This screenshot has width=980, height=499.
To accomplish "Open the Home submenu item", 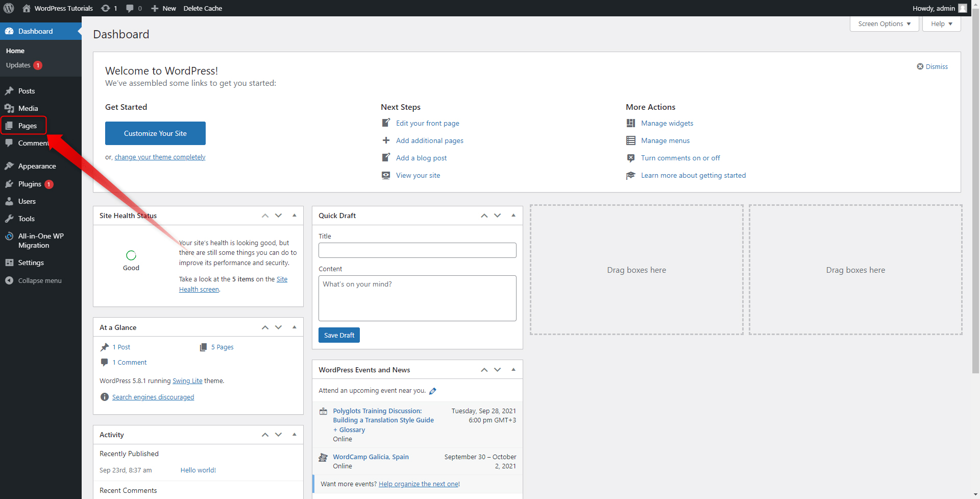I will [x=15, y=51].
